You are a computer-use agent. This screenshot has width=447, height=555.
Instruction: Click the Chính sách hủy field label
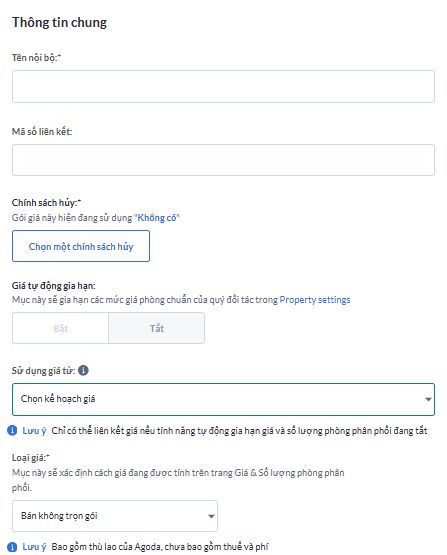point(46,203)
